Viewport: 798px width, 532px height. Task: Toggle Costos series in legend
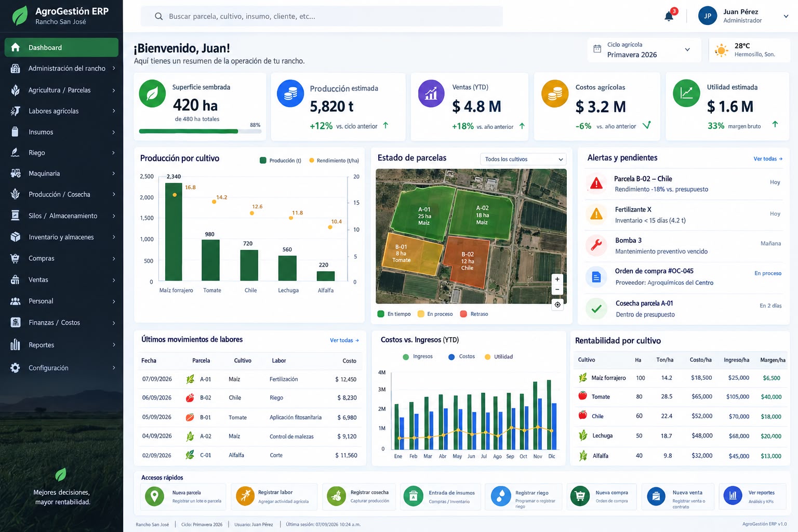462,356
